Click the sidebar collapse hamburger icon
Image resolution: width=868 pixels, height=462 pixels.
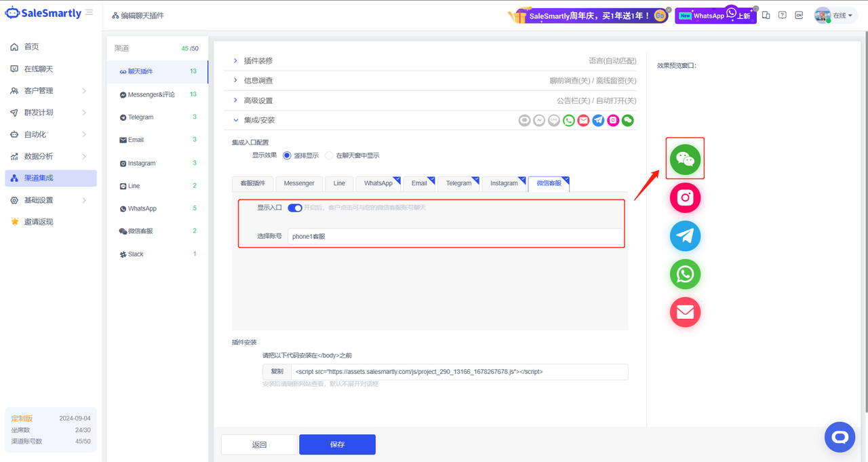pos(90,12)
